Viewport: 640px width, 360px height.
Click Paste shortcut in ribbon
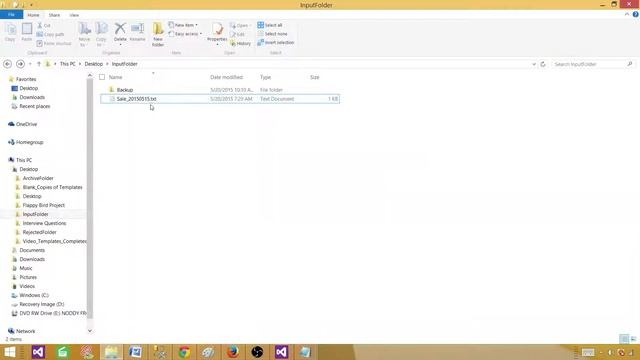54,43
